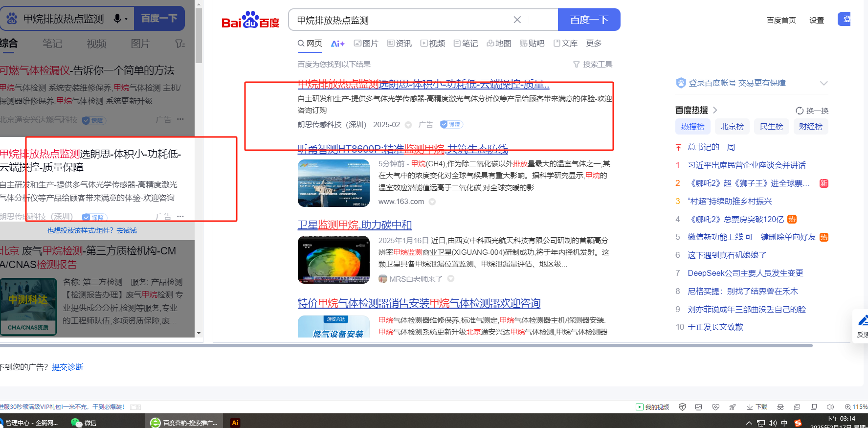Image resolution: width=868 pixels, height=428 pixels.
Task: Open the 贴吧 tab
Action: tap(532, 44)
